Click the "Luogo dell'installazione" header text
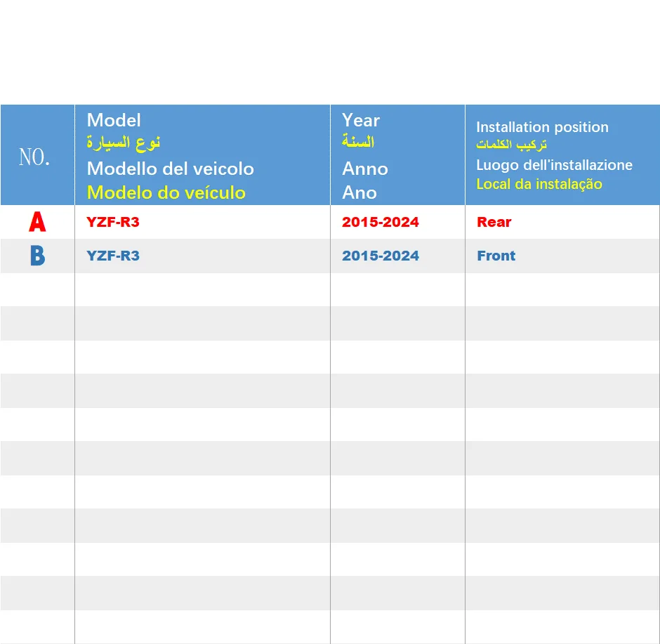 pos(555,165)
